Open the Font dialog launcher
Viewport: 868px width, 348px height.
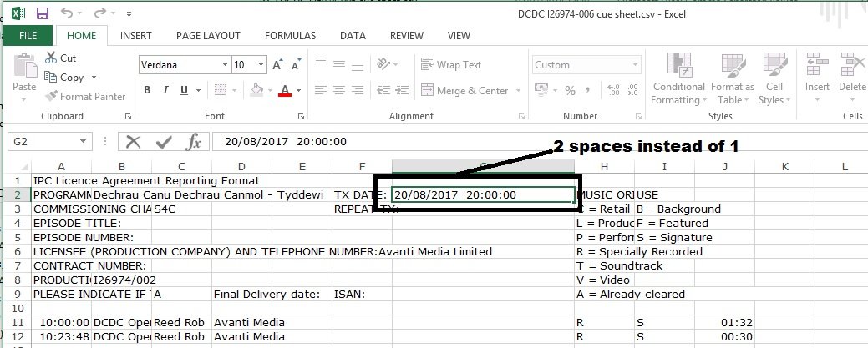tap(301, 116)
